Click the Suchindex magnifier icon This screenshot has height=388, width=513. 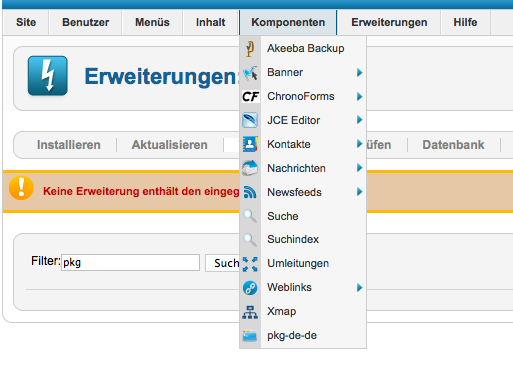[250, 240]
